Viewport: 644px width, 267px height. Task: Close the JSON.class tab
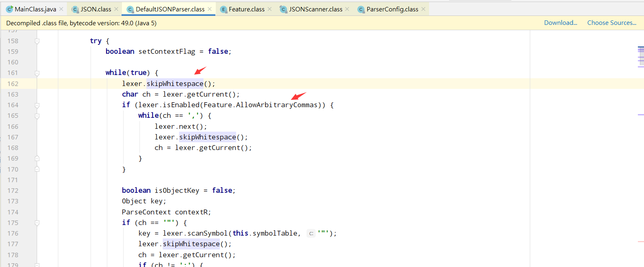coord(116,9)
